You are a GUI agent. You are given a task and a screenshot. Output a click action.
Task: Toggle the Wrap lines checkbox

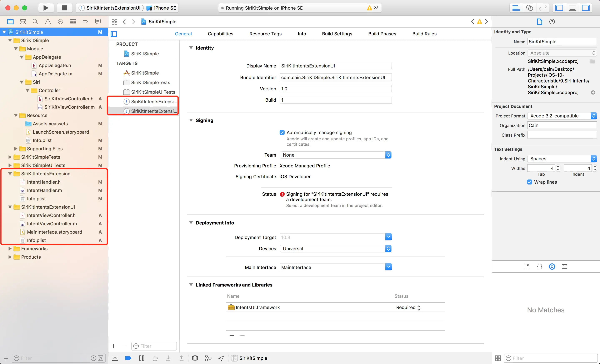click(530, 182)
